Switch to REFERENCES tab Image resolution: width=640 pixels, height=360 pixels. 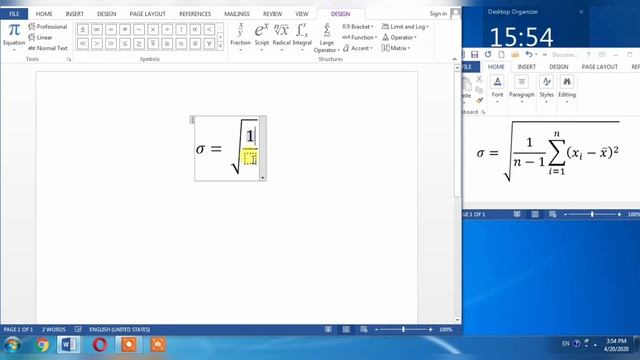coord(195,14)
